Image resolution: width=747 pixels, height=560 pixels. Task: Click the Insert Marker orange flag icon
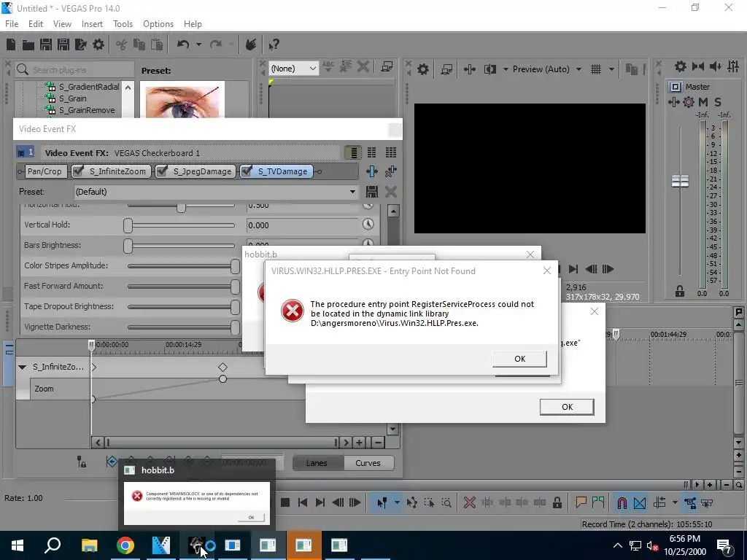pyautogui.click(x=581, y=503)
